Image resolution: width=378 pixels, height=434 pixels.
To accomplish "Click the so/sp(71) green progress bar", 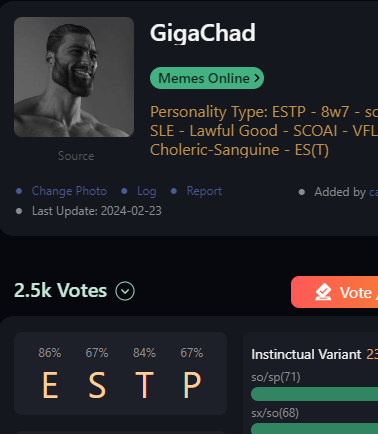I will click(x=314, y=394).
